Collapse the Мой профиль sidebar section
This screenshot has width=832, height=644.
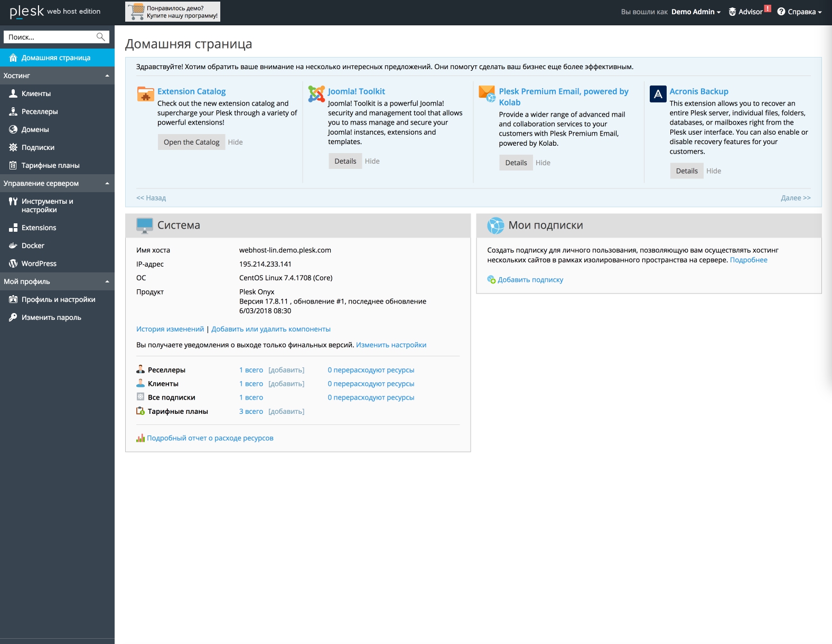[x=107, y=281]
